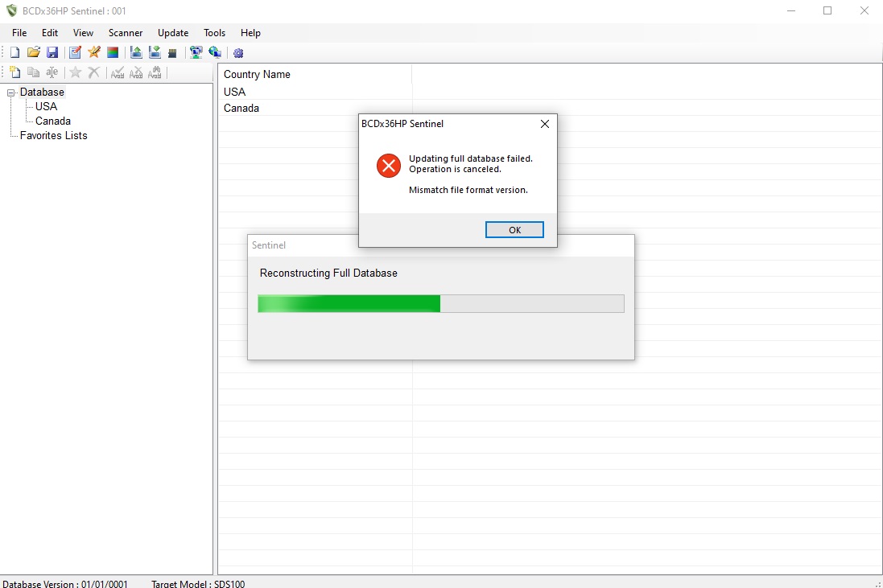Maximize the Sentinel main window

827,10
